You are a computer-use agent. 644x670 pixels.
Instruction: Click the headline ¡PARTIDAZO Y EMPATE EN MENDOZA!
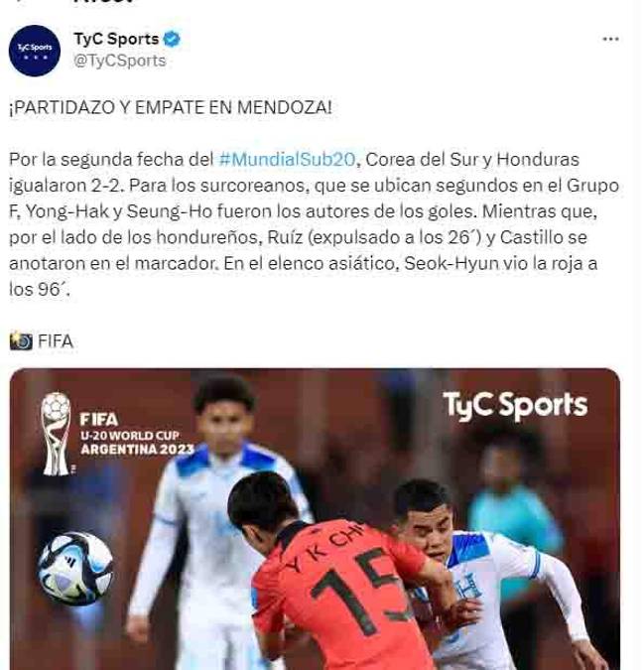click(170, 107)
